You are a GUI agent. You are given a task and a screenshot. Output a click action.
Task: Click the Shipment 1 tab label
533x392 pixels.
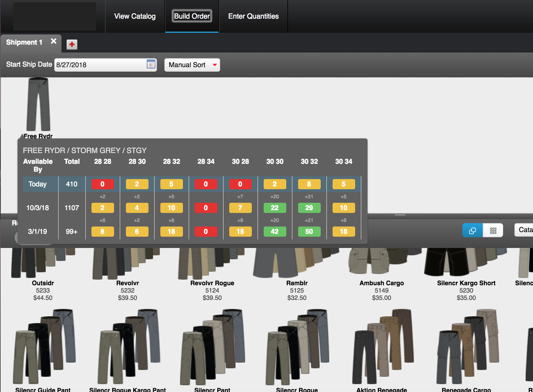(24, 42)
